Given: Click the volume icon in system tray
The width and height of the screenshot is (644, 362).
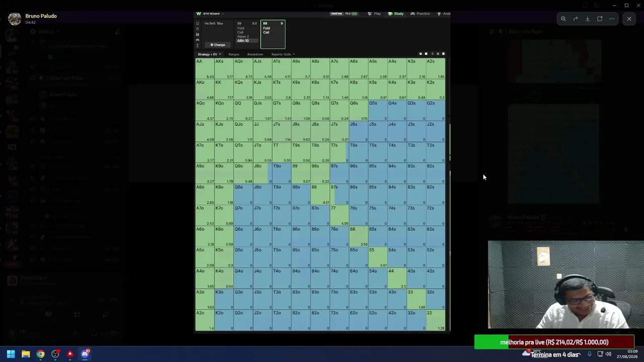Looking at the screenshot, I should coord(608,354).
